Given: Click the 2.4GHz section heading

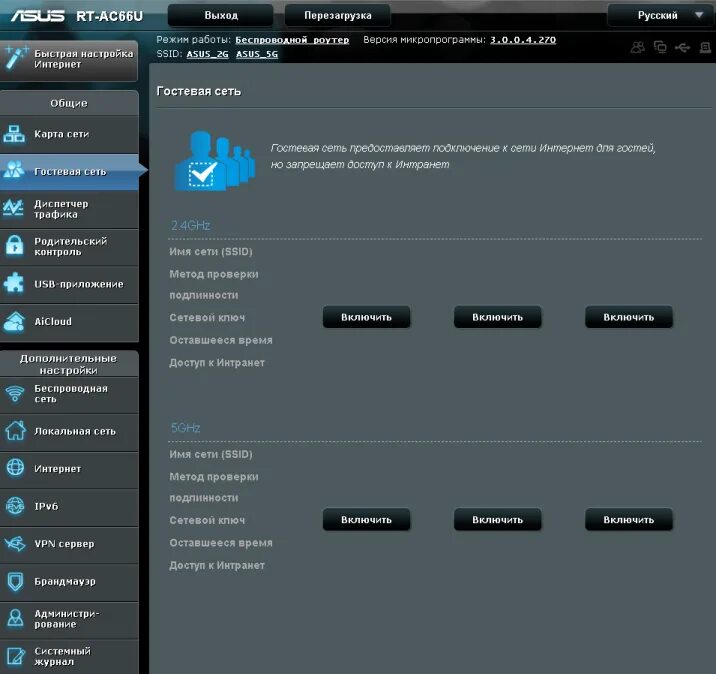Looking at the screenshot, I should coord(190,225).
